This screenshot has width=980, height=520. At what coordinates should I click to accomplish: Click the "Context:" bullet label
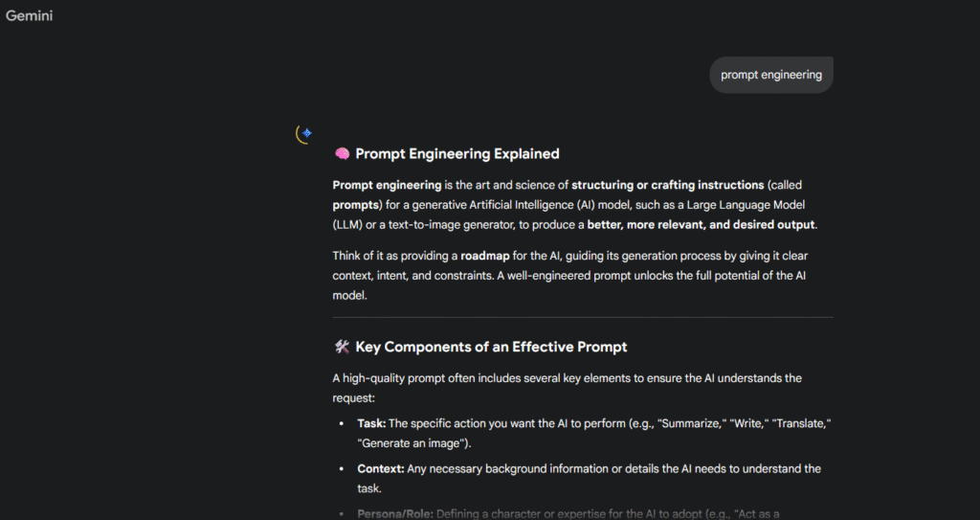381,468
